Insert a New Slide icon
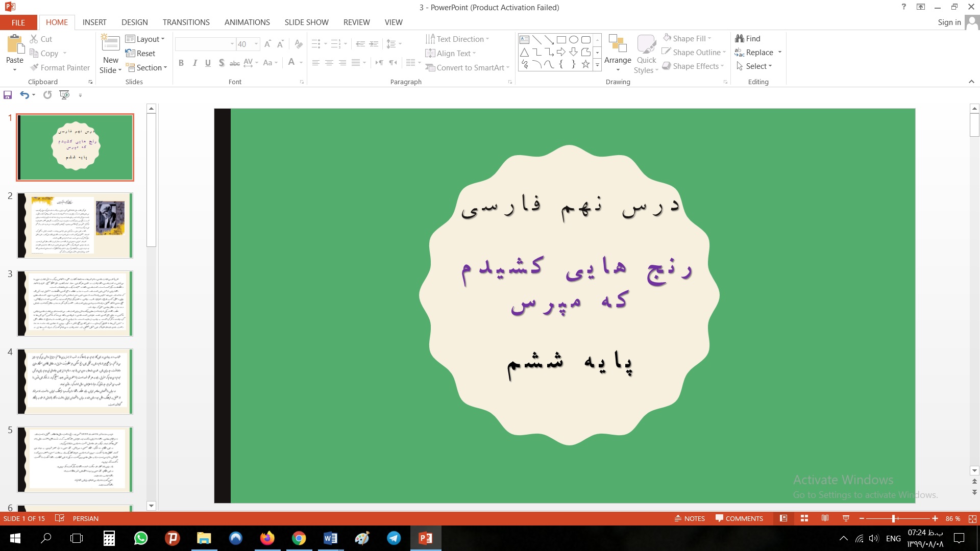Screen dimensions: 980x551 110,43
